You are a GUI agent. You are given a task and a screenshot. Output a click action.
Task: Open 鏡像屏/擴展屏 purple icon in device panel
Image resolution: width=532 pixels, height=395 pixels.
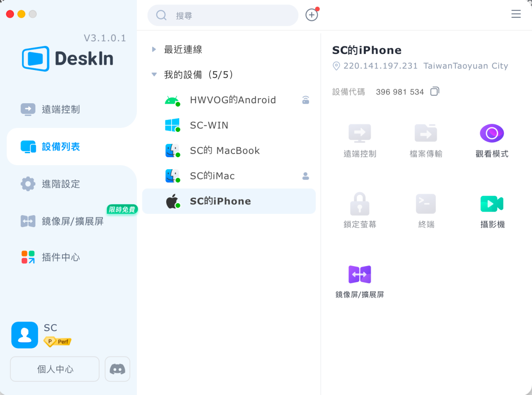(360, 275)
